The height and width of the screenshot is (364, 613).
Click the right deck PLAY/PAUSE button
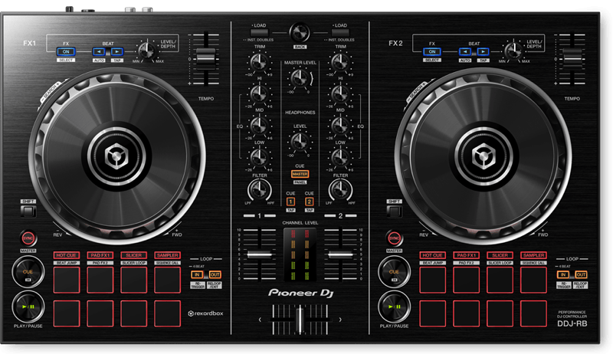(x=394, y=307)
